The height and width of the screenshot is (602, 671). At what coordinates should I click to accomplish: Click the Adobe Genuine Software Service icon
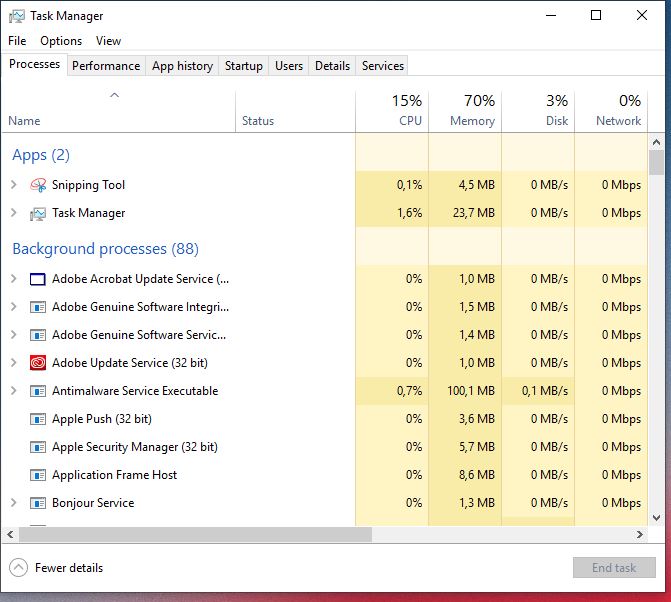point(38,335)
